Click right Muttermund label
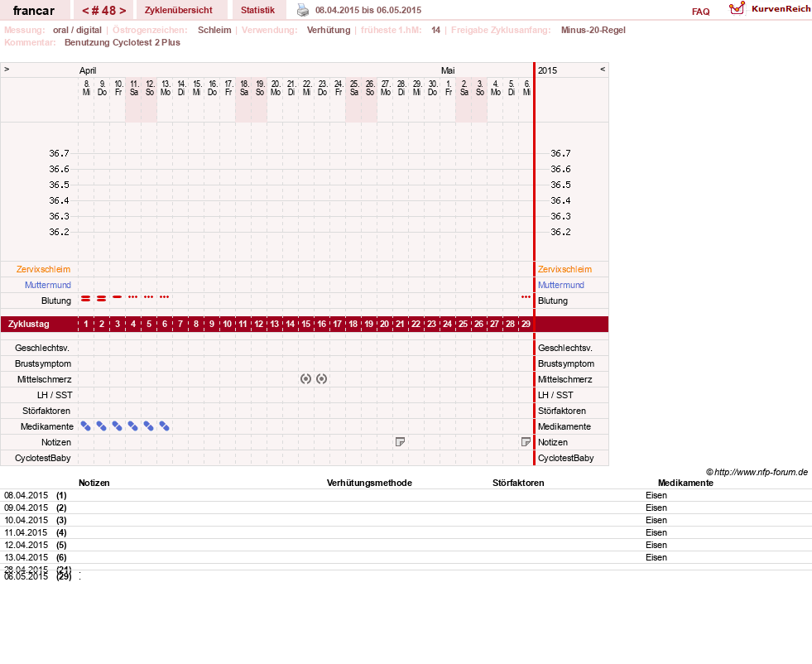The width and height of the screenshot is (812, 664). point(561,285)
